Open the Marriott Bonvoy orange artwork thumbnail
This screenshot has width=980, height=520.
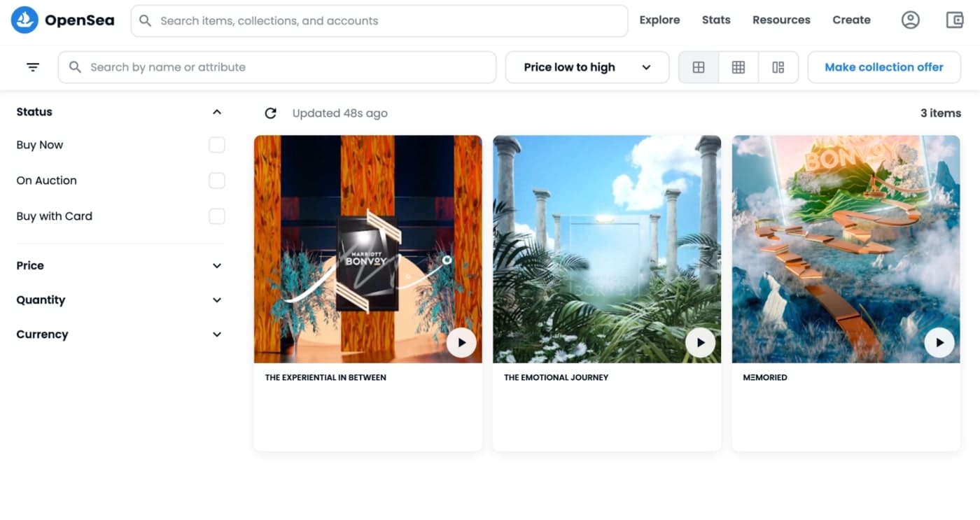pos(368,249)
